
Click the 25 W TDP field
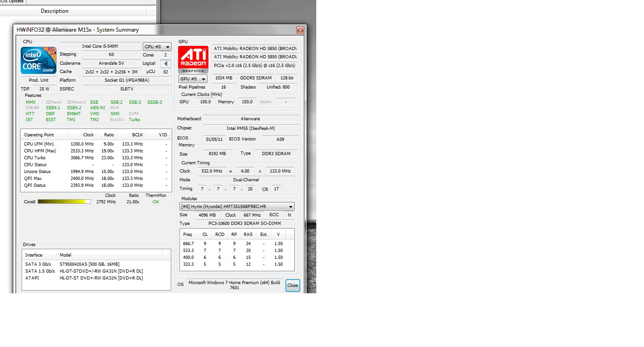tap(44, 89)
